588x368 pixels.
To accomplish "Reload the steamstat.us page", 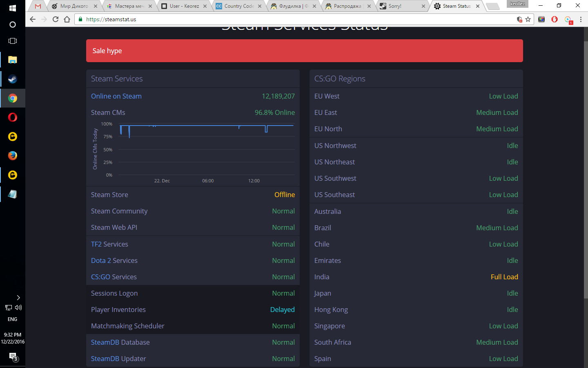I will 56,19.
